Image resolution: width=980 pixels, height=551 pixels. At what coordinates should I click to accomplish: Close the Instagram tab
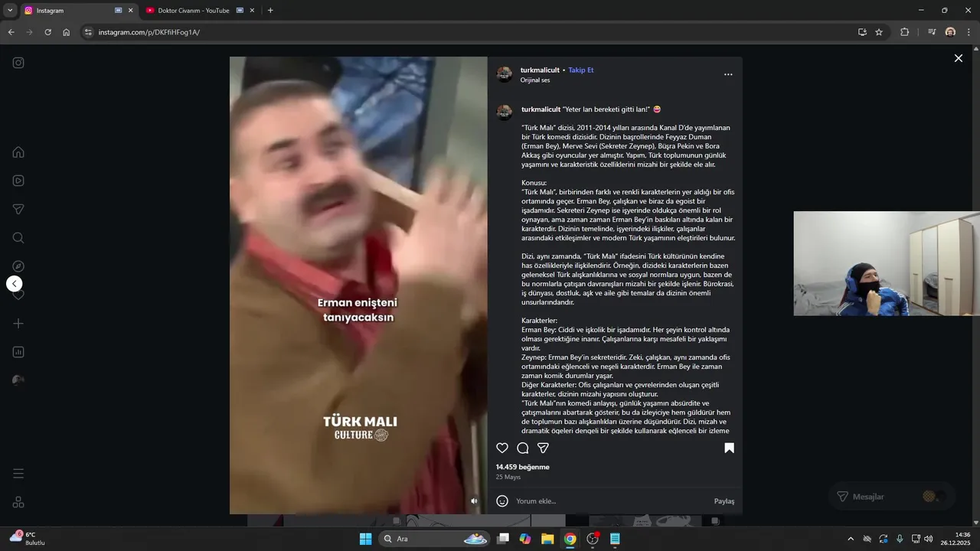130,11
